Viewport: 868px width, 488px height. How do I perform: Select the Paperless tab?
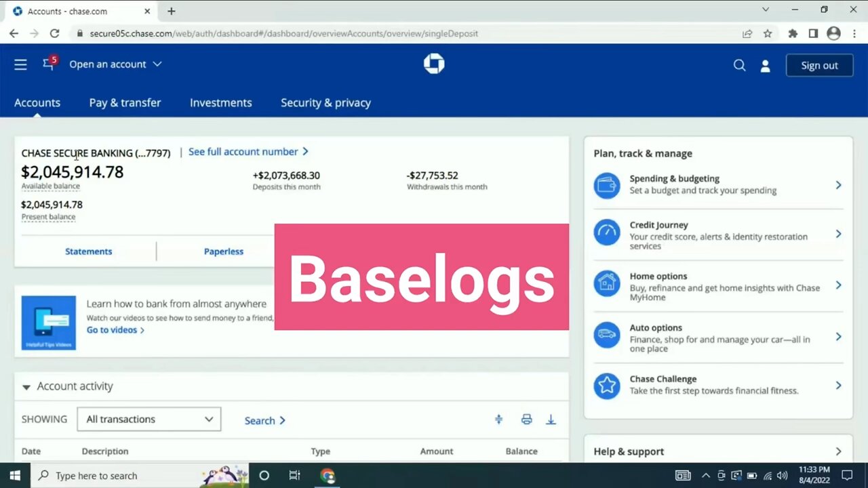(224, 251)
